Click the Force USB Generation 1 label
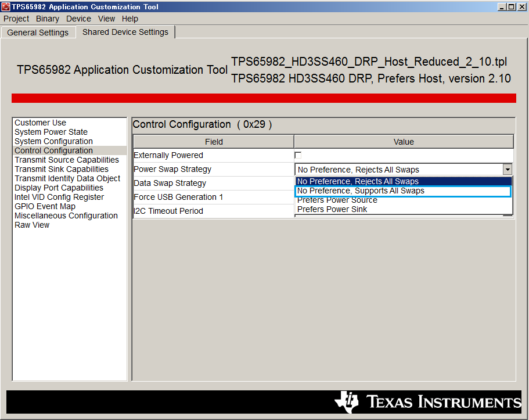This screenshot has width=529, height=420. tap(178, 197)
